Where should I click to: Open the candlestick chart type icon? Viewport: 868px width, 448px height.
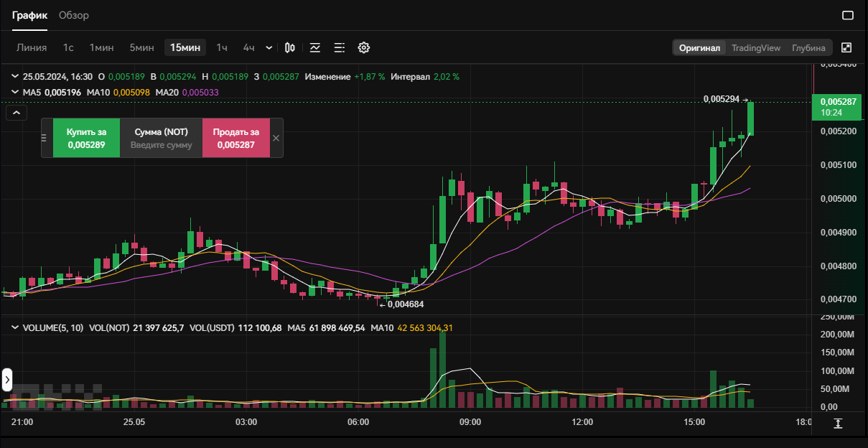coord(290,47)
